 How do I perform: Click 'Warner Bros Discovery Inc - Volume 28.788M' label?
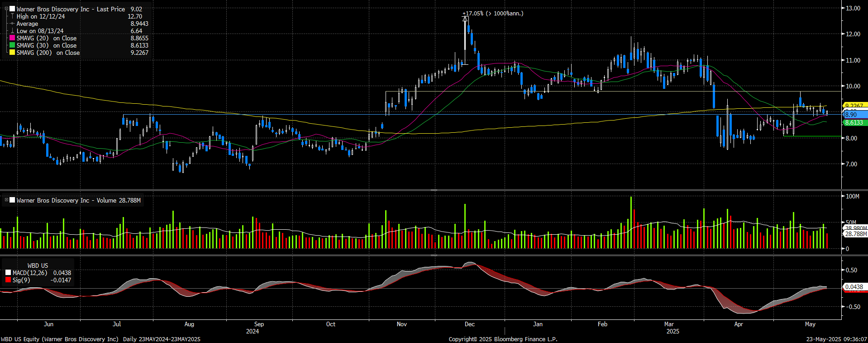[x=79, y=200]
